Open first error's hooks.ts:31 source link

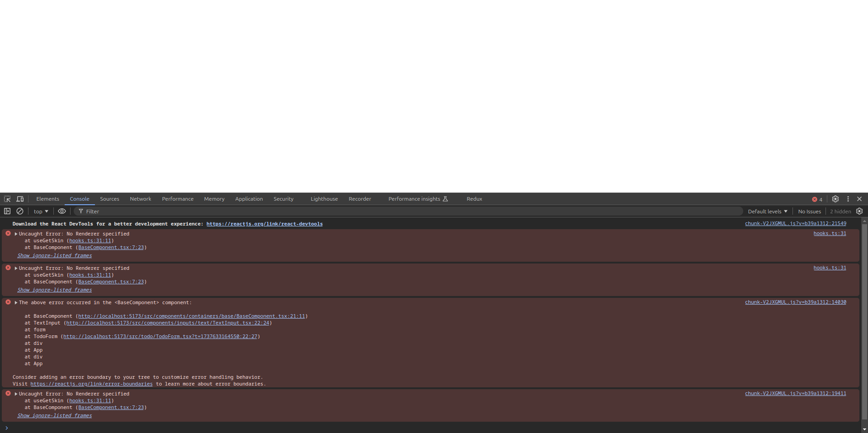coord(830,234)
